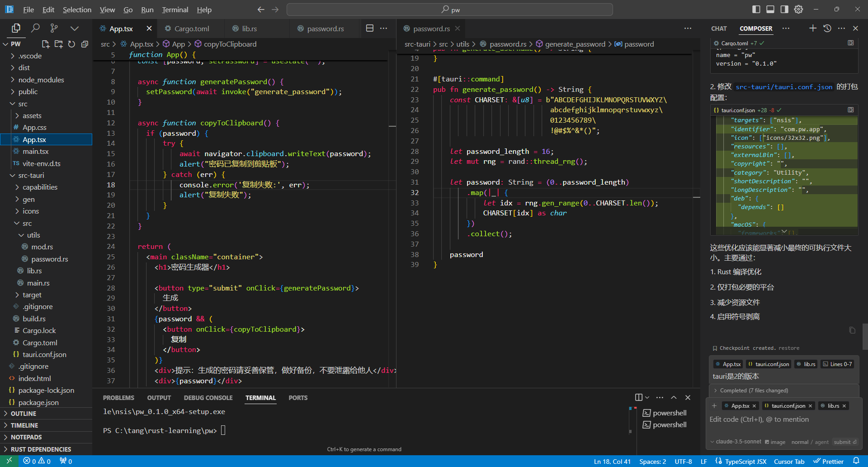Open notifications bell in status bar

click(x=856, y=461)
